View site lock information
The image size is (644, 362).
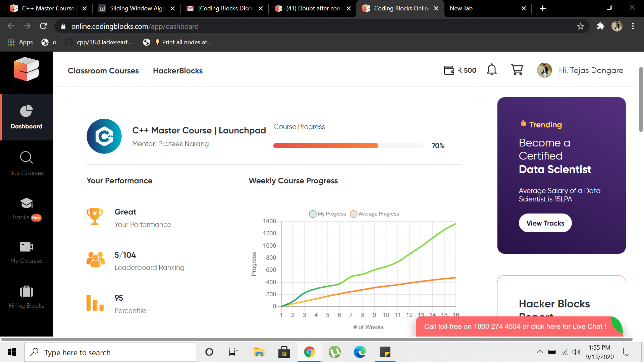63,26
